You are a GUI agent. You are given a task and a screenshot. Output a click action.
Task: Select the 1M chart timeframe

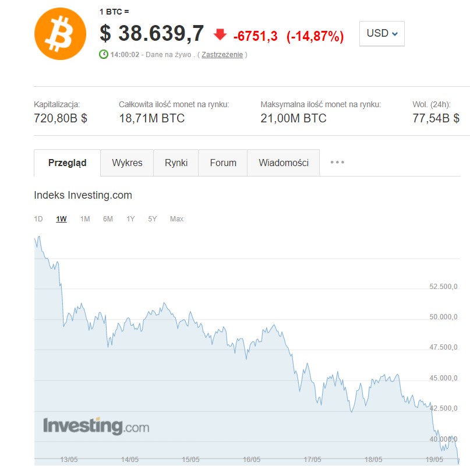[x=85, y=219]
